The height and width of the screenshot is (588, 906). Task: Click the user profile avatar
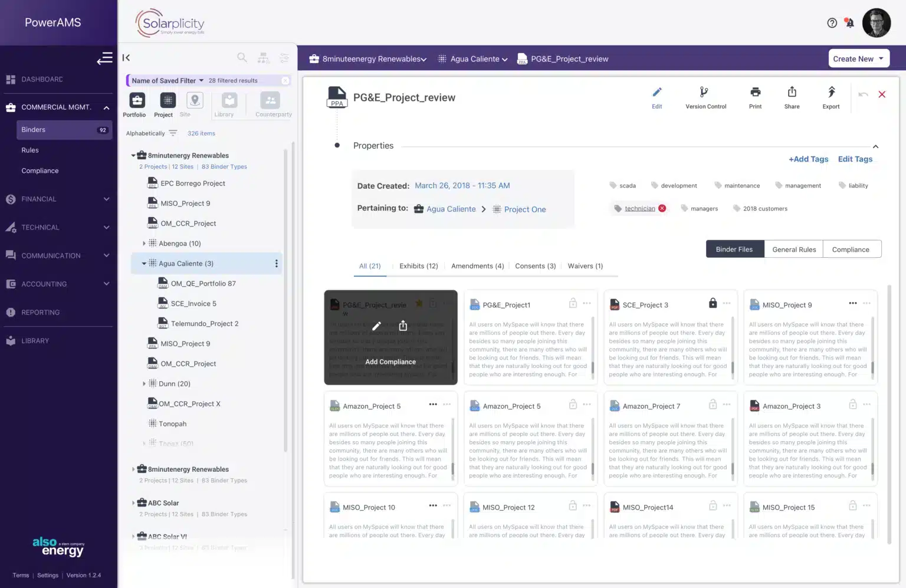(877, 22)
